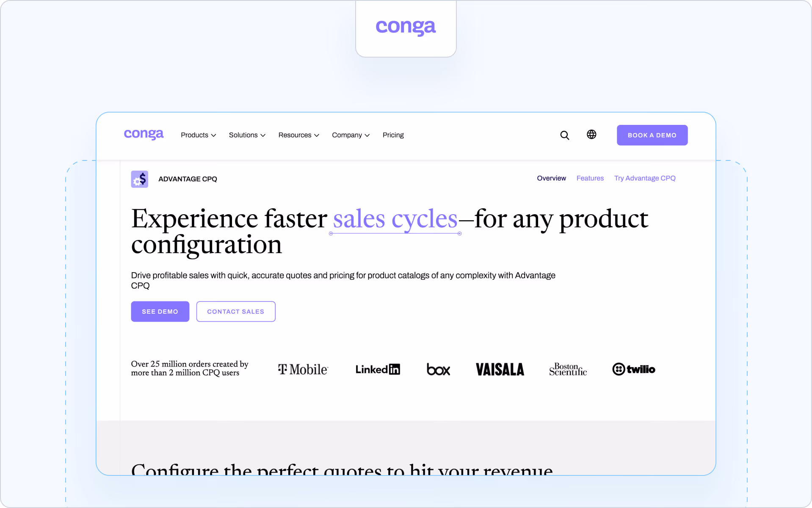Click the twilio logo
812x508 pixels.
click(x=634, y=369)
